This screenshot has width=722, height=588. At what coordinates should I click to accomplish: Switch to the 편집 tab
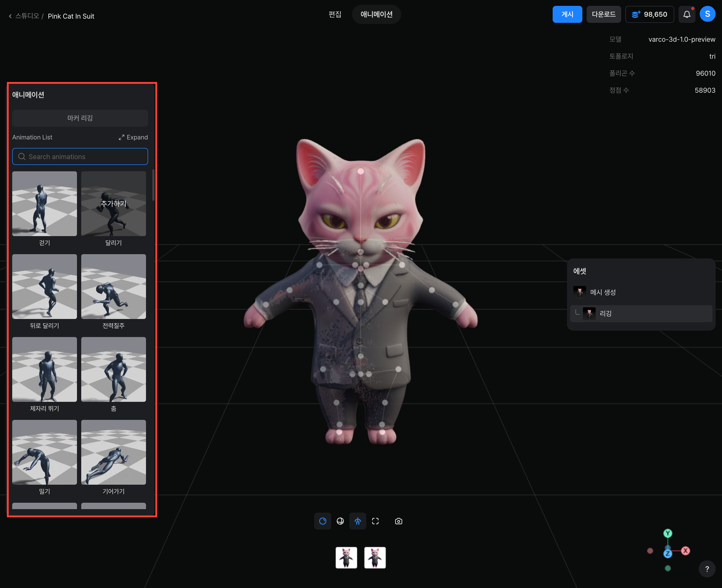pos(335,14)
